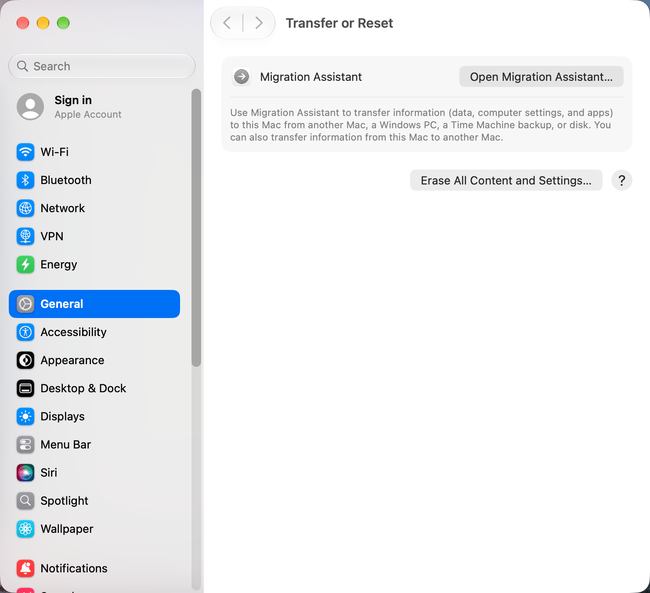Click the General gear icon
Screen dimensions: 650x593
(25, 304)
